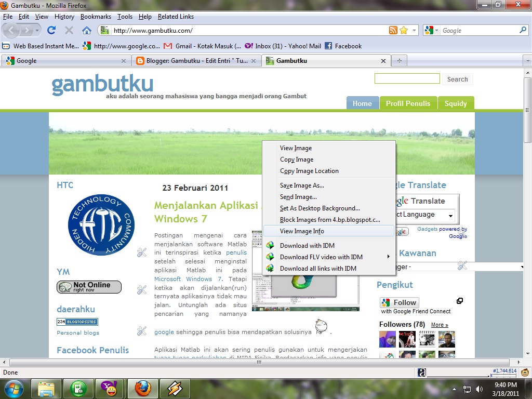The width and height of the screenshot is (532, 399).
Task: Click the Yahoo Messenger Not Online badge
Action: 89,287
